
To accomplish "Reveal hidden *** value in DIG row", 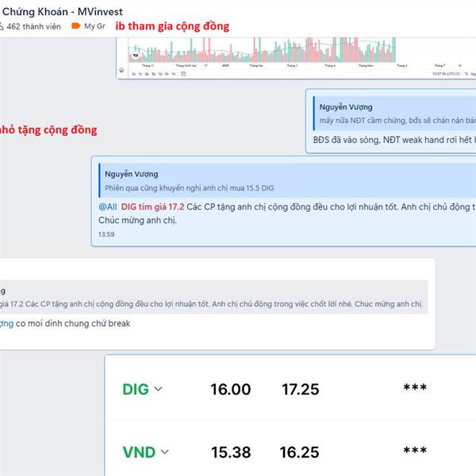I will [415, 388].
